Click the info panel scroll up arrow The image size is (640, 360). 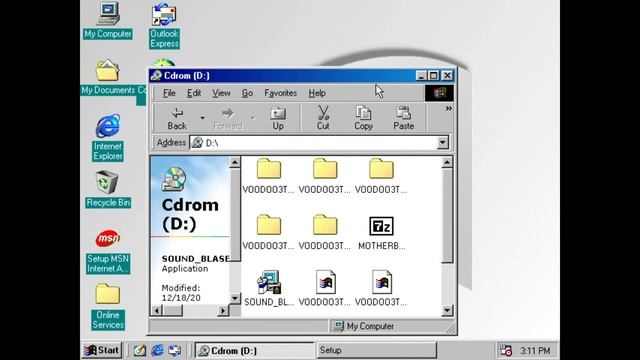click(235, 162)
